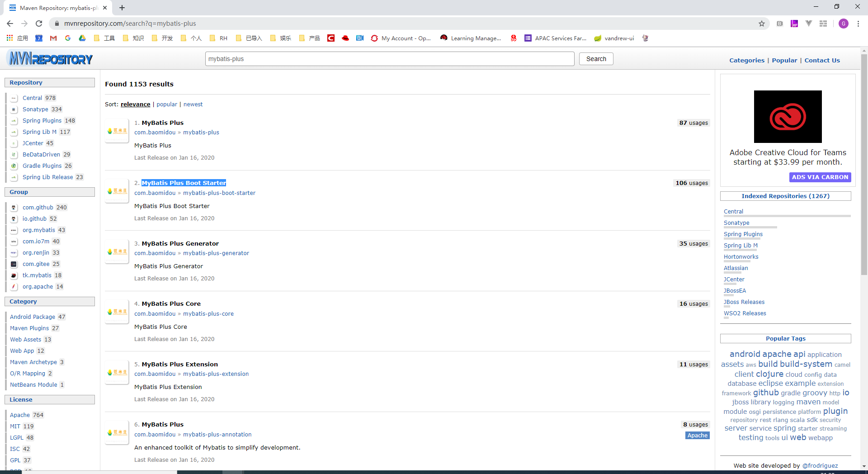The image size is (868, 474).
Task: Open the MyBatis Plus Boot Starter result
Action: [x=184, y=183]
